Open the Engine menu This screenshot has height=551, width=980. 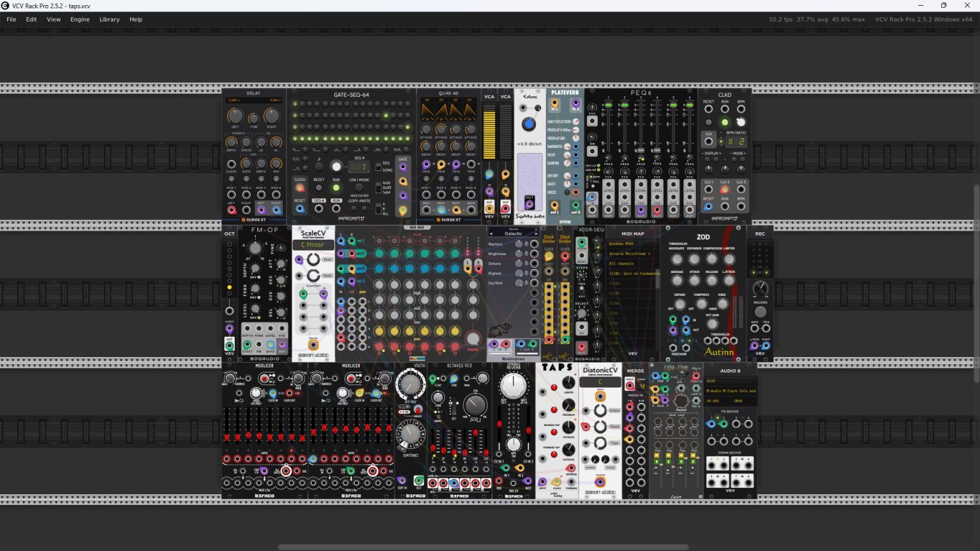[x=80, y=19]
